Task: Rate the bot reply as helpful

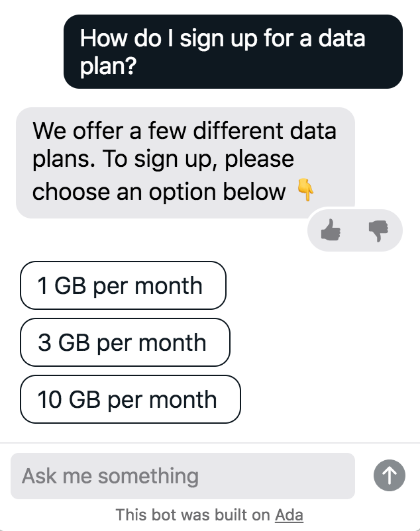Action: [x=331, y=230]
